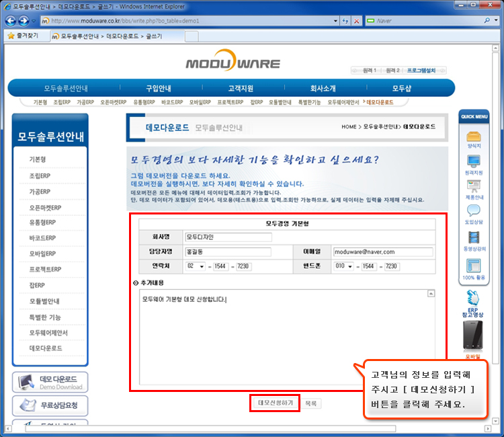This screenshot has height=437, width=504.
Task: Open the address bar history dropdown
Action: coord(335,21)
